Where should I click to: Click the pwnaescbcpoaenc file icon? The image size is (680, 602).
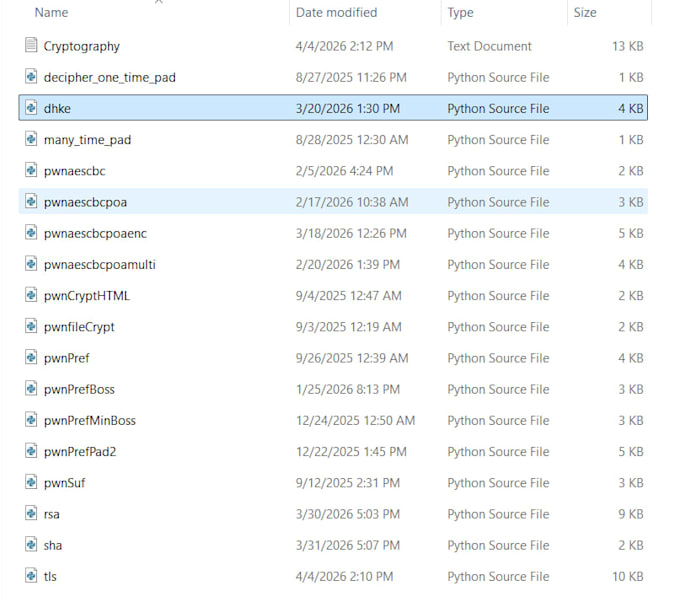click(x=31, y=232)
